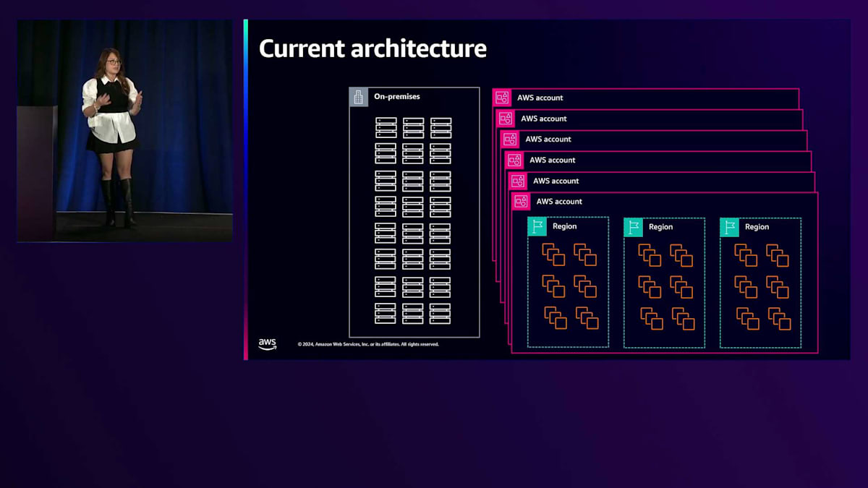Viewport: 868px width, 488px height.
Task: Click top-right server icon in On-premises box
Action: 441,128
